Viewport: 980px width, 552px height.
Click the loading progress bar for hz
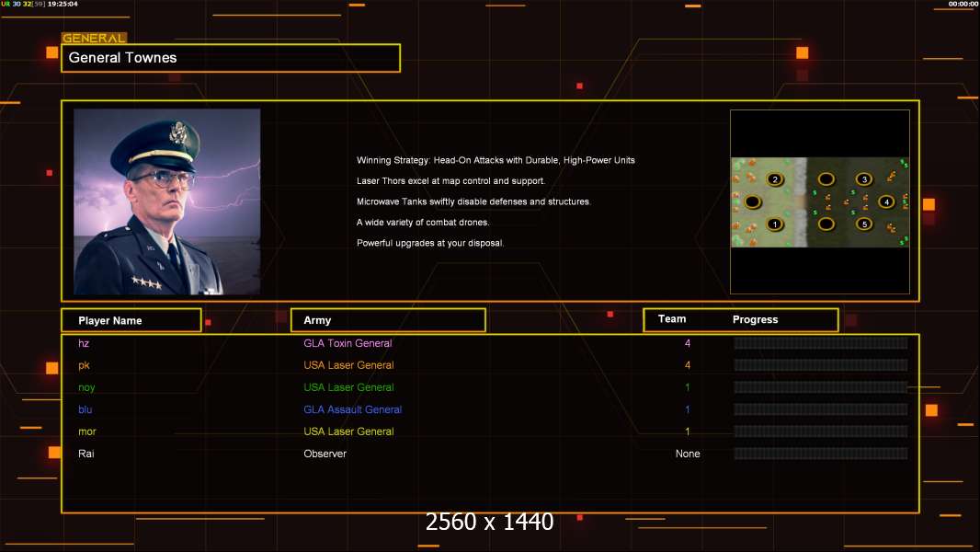tap(820, 343)
